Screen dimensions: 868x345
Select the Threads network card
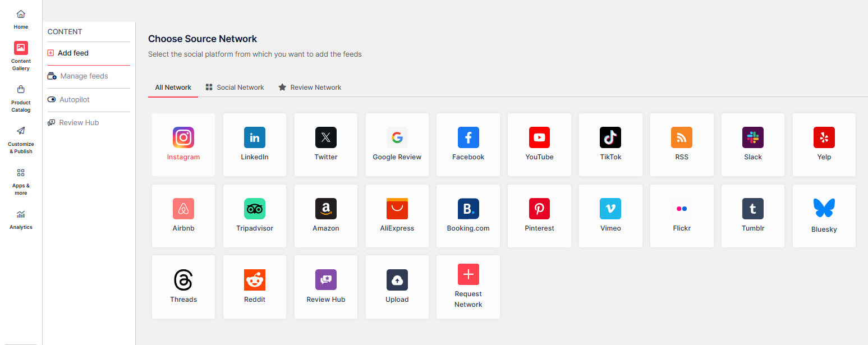click(x=183, y=287)
